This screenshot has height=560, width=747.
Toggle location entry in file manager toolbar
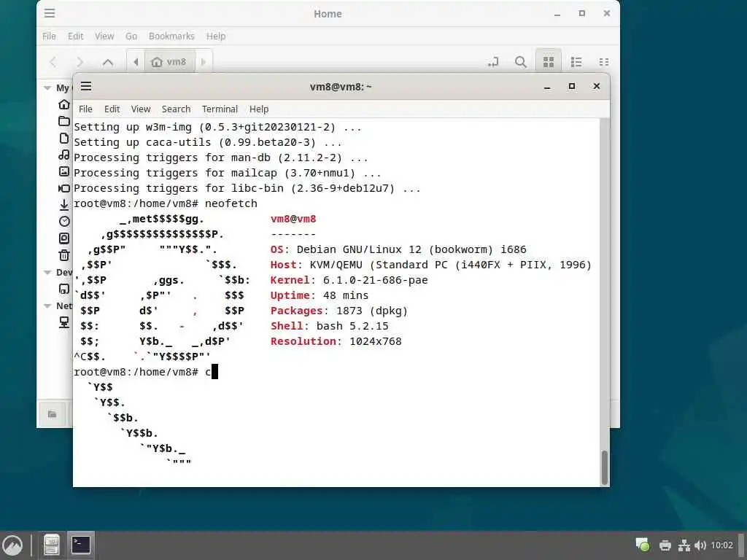tap(494, 62)
